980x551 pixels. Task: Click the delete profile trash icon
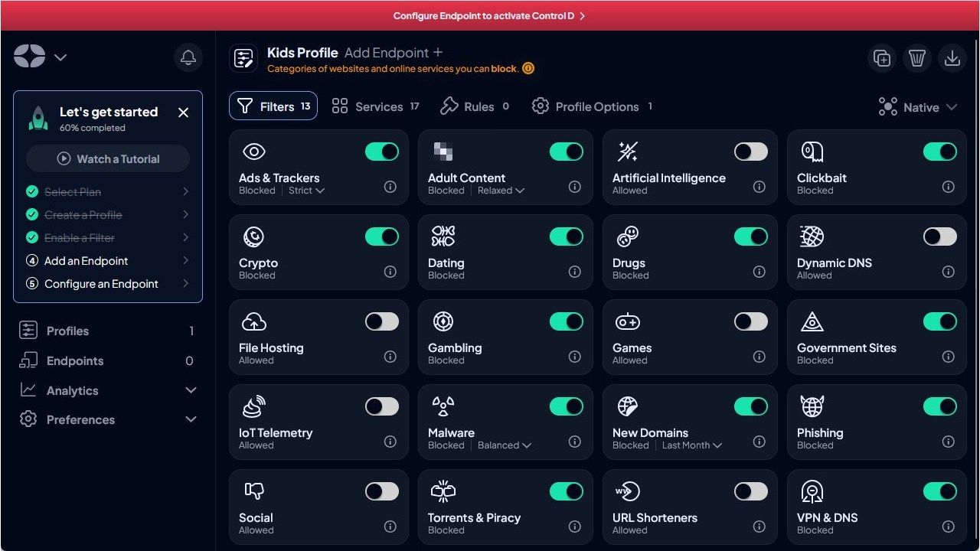click(x=917, y=58)
